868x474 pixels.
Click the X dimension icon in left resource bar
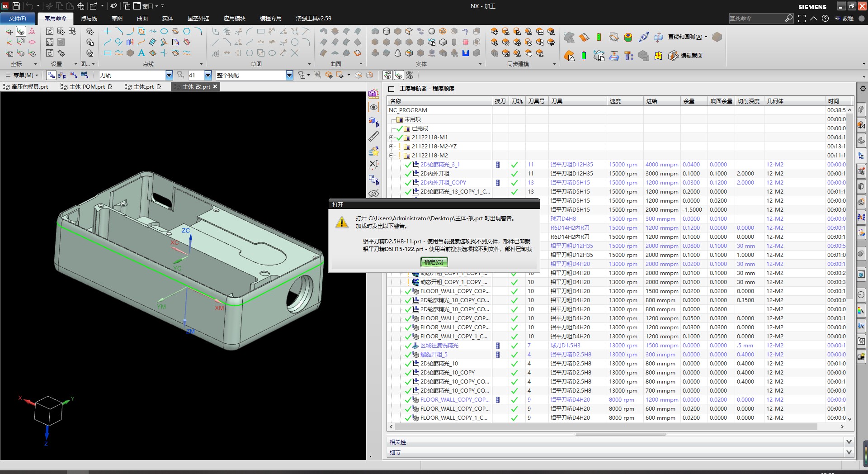pyautogui.click(x=373, y=165)
